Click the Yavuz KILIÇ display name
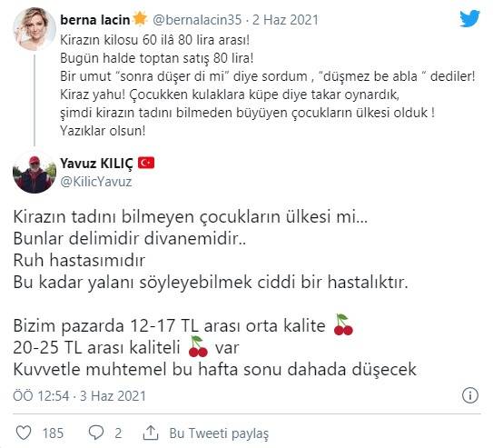The image size is (493, 448). (97, 163)
